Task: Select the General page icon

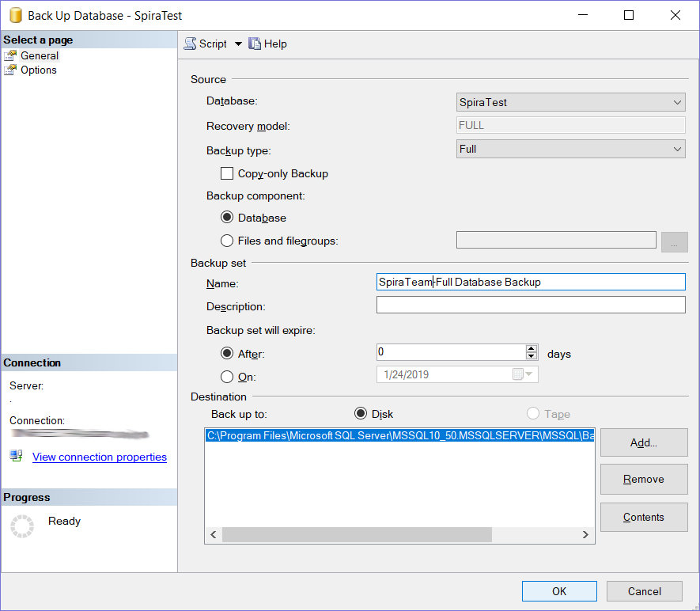Action: click(10, 55)
